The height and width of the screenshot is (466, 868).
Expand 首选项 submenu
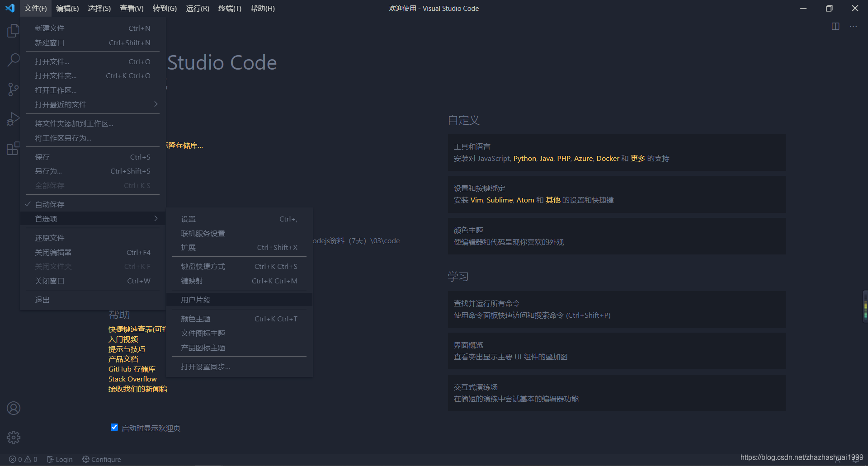(93, 219)
